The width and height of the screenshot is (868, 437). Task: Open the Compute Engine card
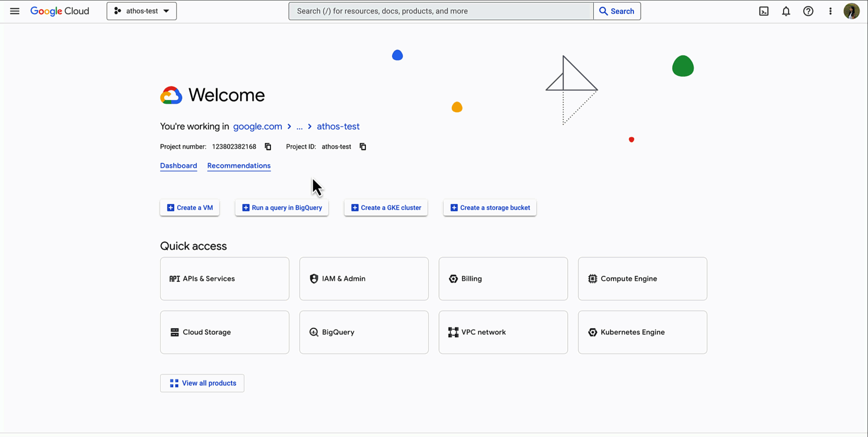point(642,279)
